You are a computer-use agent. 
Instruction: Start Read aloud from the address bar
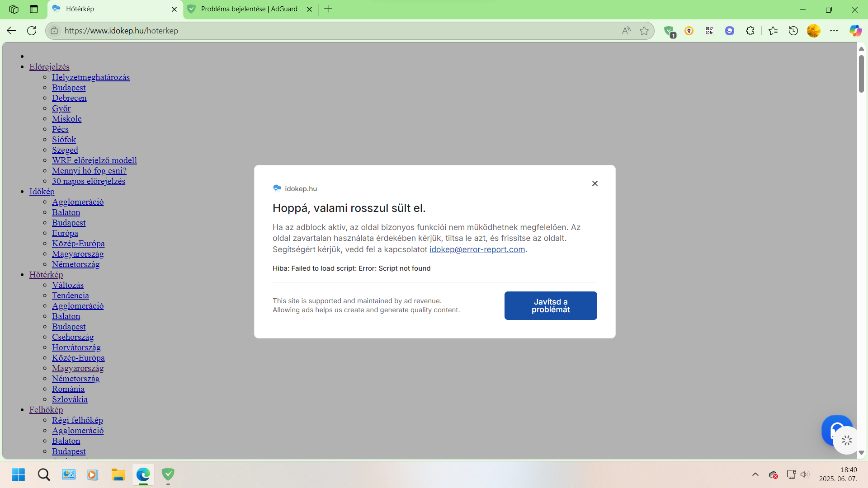click(626, 30)
